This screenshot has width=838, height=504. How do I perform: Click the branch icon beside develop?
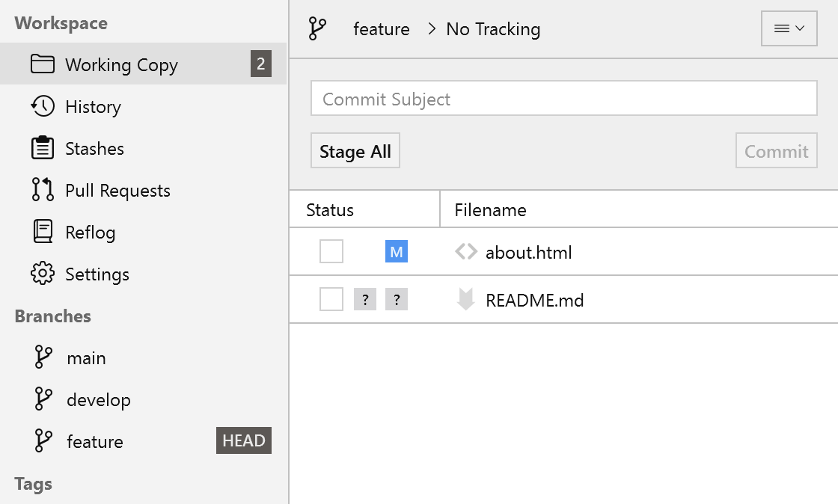coord(43,399)
